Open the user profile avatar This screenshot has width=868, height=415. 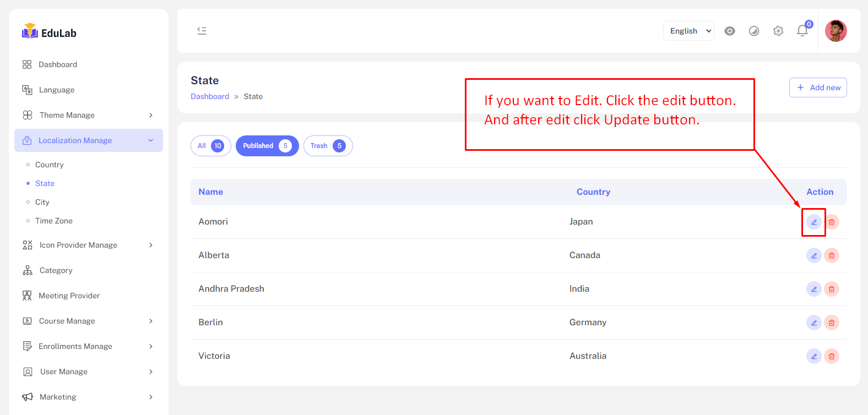point(836,31)
